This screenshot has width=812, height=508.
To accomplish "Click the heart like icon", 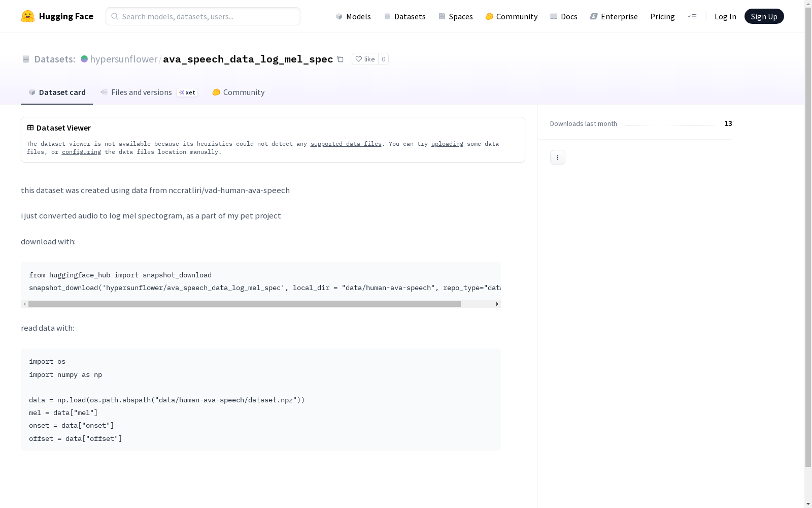I will (x=359, y=59).
